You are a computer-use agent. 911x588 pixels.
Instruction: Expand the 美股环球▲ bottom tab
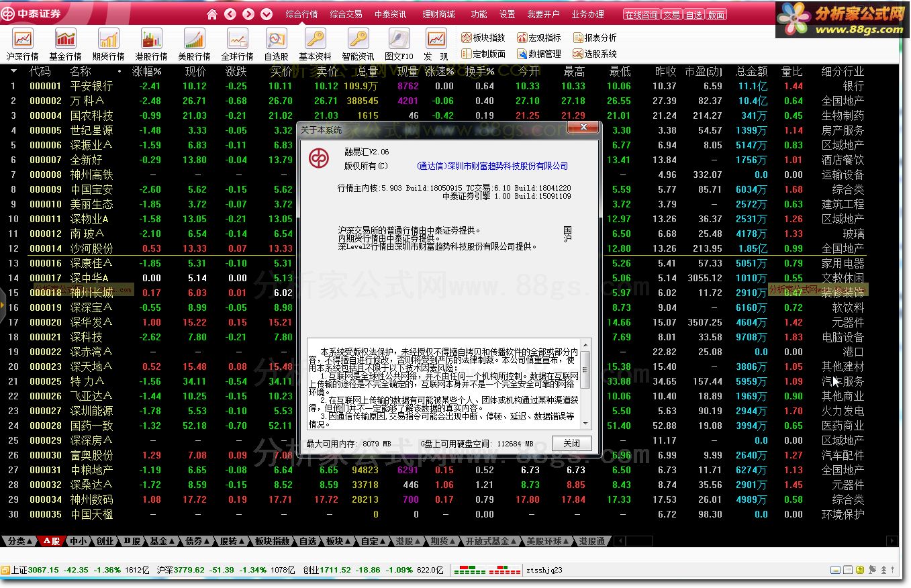pyautogui.click(x=547, y=541)
